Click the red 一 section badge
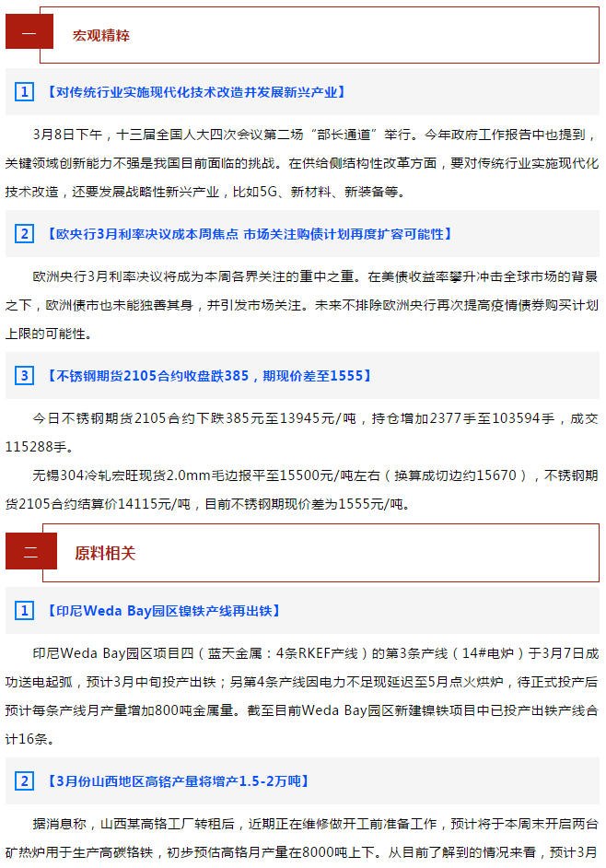The height and width of the screenshot is (868, 606). (29, 31)
